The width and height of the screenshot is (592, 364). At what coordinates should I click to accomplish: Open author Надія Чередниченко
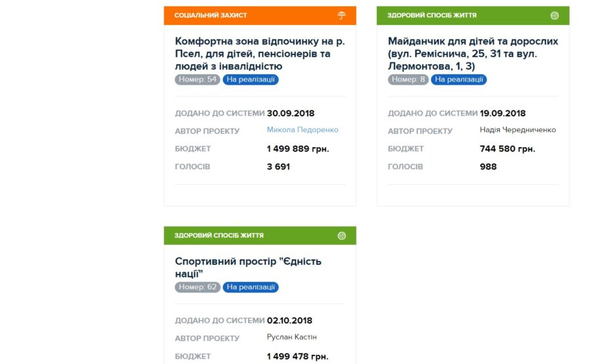[518, 130]
